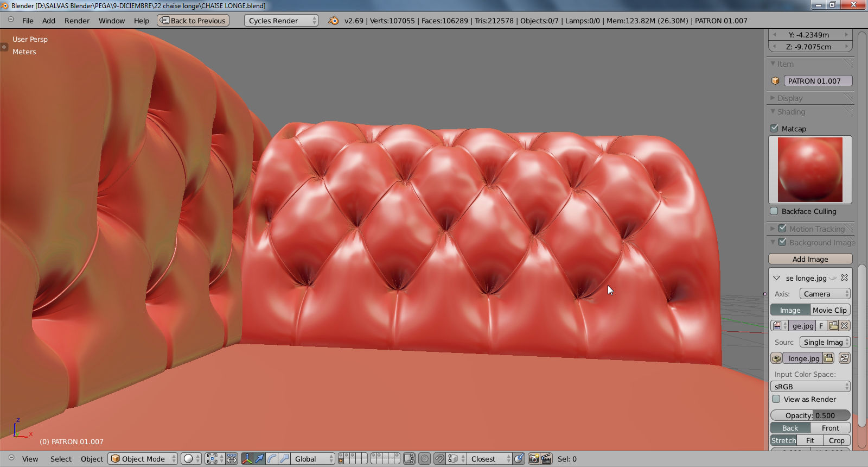Open the viewport shading mode selector
Screen dimensions: 868x467
tap(191, 459)
